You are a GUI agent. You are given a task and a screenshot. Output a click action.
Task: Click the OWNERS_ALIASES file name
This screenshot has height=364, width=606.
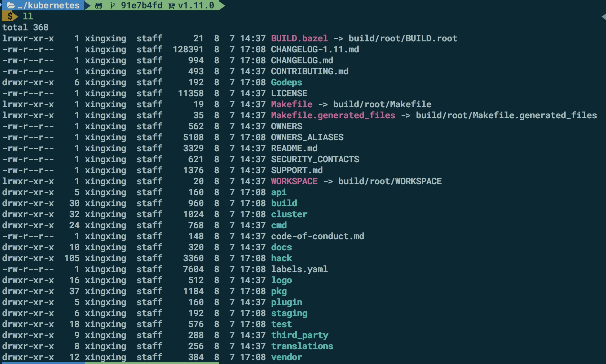pos(307,137)
